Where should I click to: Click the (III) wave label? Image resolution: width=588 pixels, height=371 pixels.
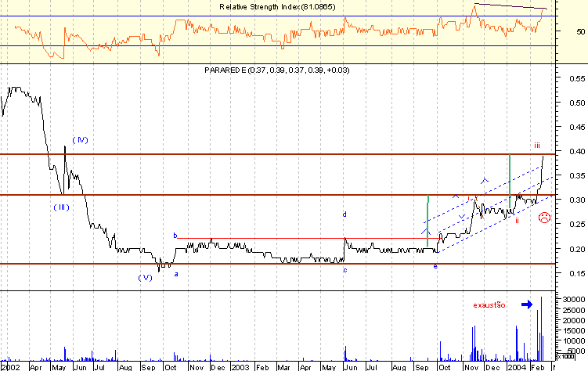pyautogui.click(x=62, y=207)
